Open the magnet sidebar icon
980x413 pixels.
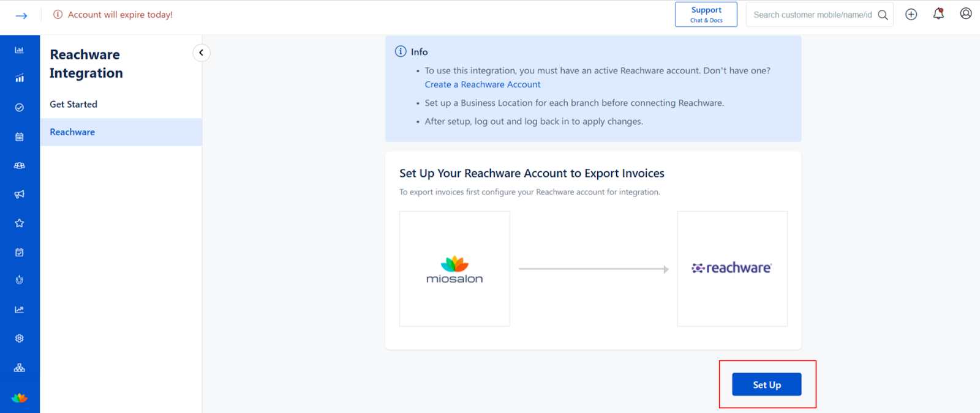pos(20,280)
